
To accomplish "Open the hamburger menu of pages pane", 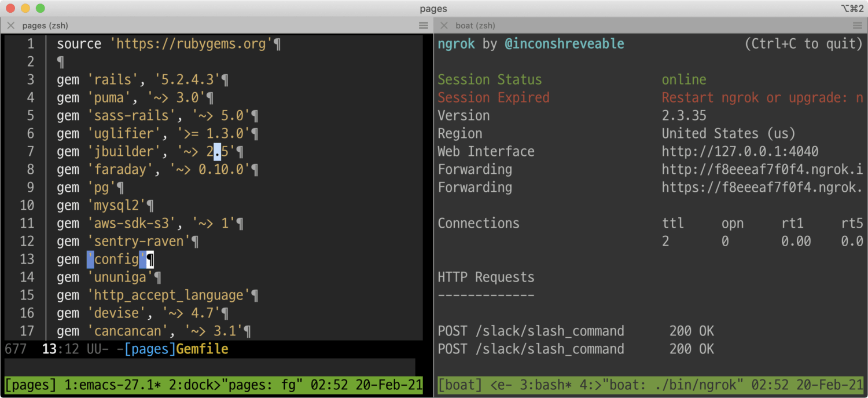I will click(x=424, y=25).
